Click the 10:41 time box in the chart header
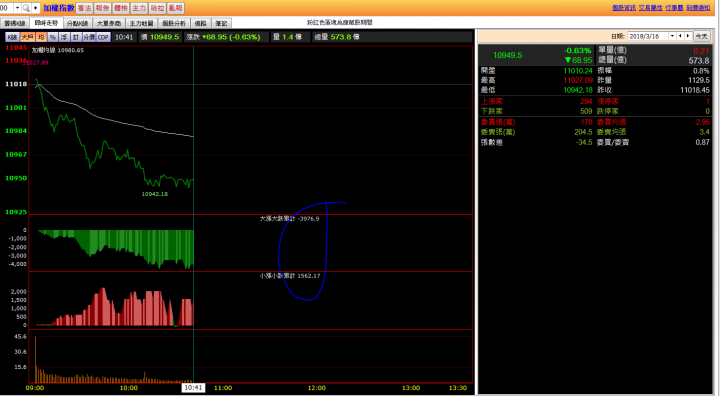This screenshot has height=396, width=720. (x=124, y=37)
